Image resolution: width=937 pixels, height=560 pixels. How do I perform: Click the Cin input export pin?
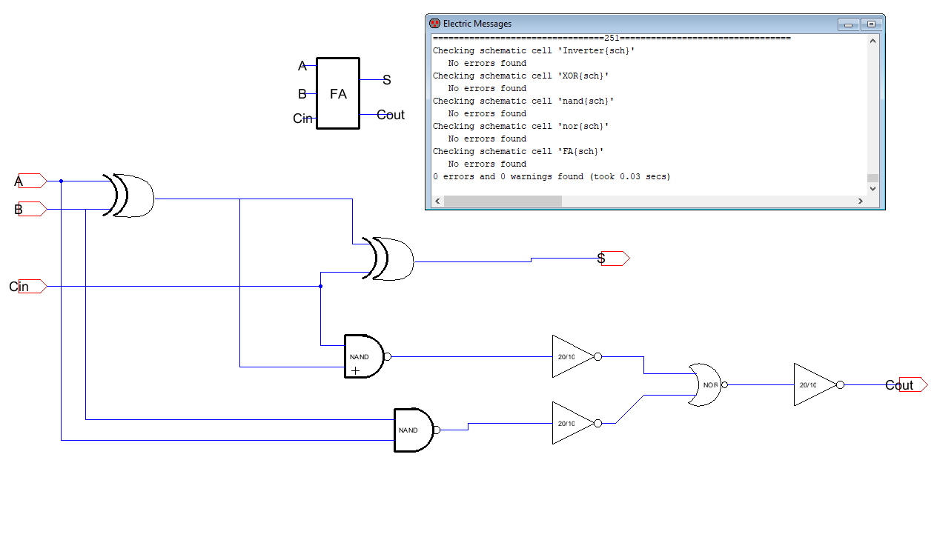[x=31, y=286]
